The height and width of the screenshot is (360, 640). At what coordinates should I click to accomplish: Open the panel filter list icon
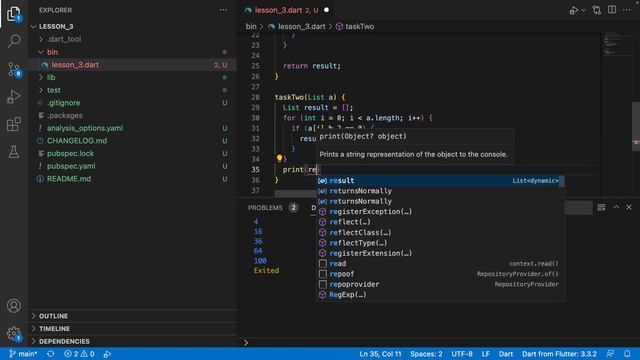(x=601, y=208)
